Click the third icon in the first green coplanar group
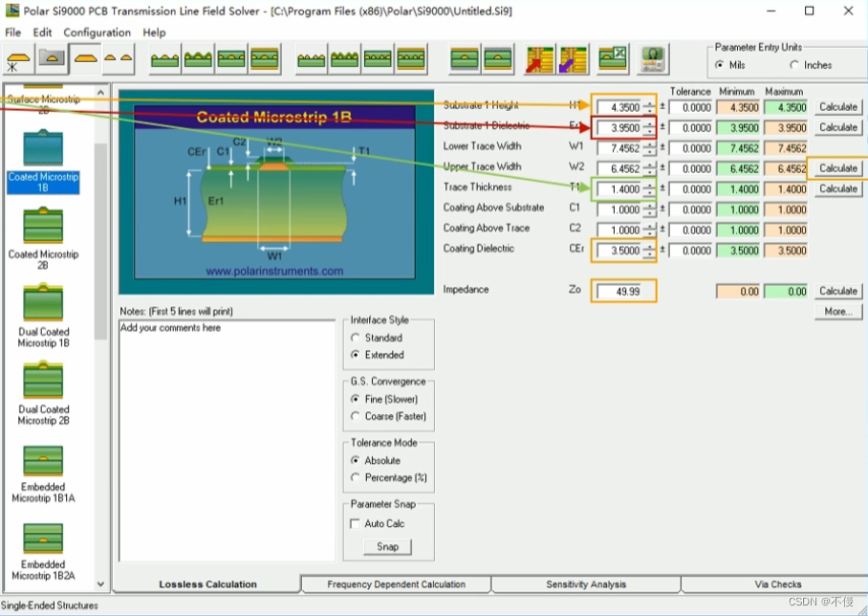The image size is (868, 616). point(231,59)
